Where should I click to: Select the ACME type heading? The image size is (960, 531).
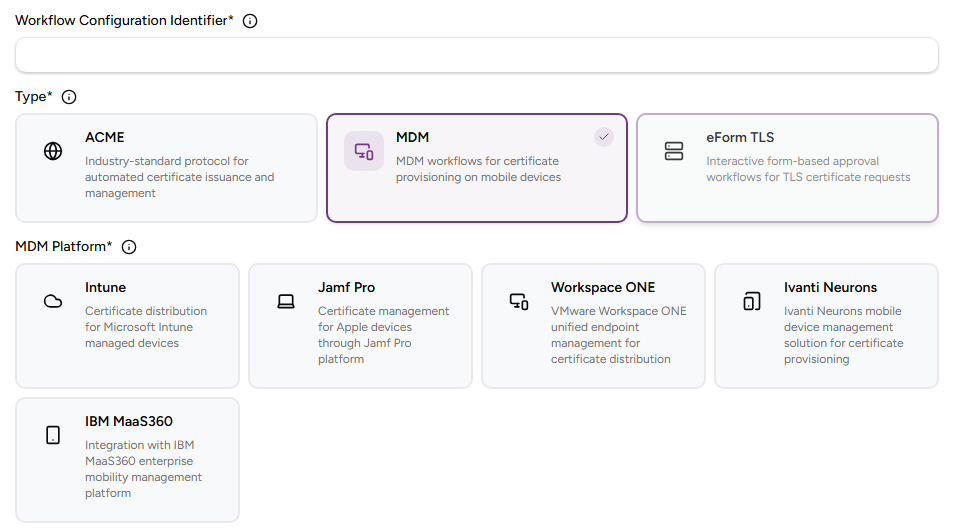(105, 137)
